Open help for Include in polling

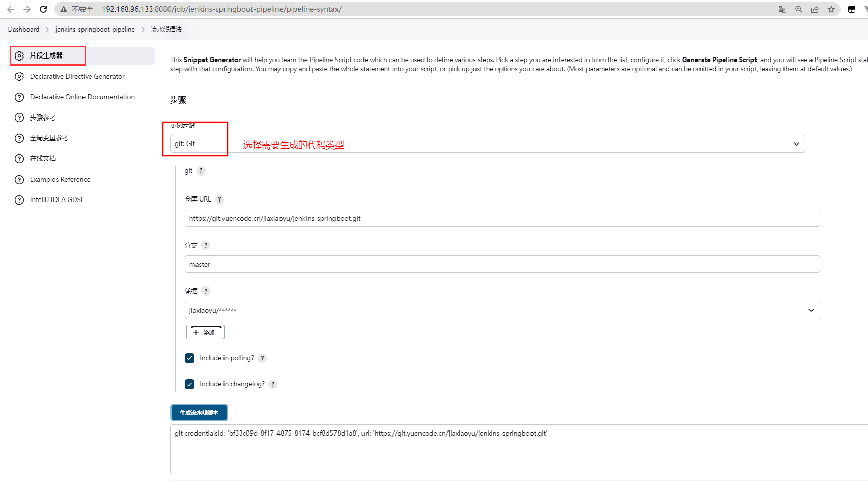coord(262,358)
